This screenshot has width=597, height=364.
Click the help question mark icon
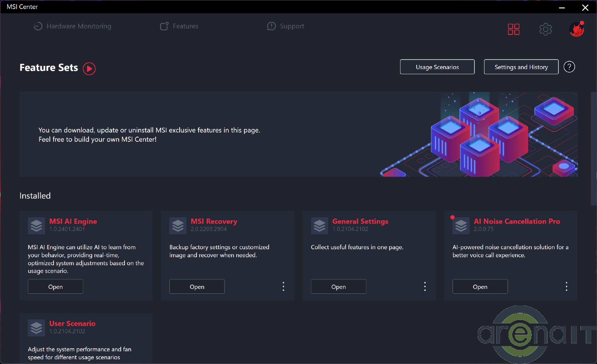(x=569, y=67)
